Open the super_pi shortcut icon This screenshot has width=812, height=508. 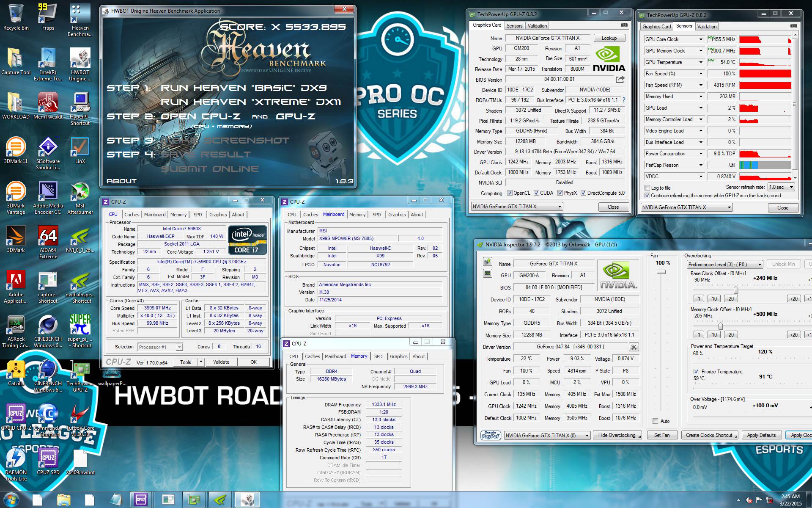pos(80,331)
